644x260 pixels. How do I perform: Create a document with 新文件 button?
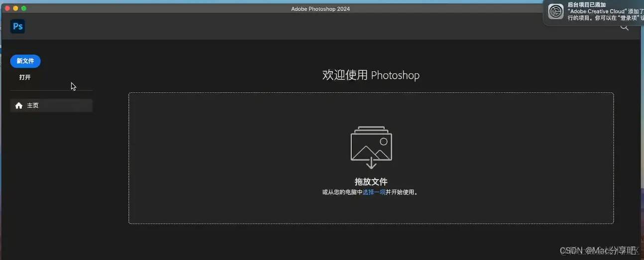point(25,61)
